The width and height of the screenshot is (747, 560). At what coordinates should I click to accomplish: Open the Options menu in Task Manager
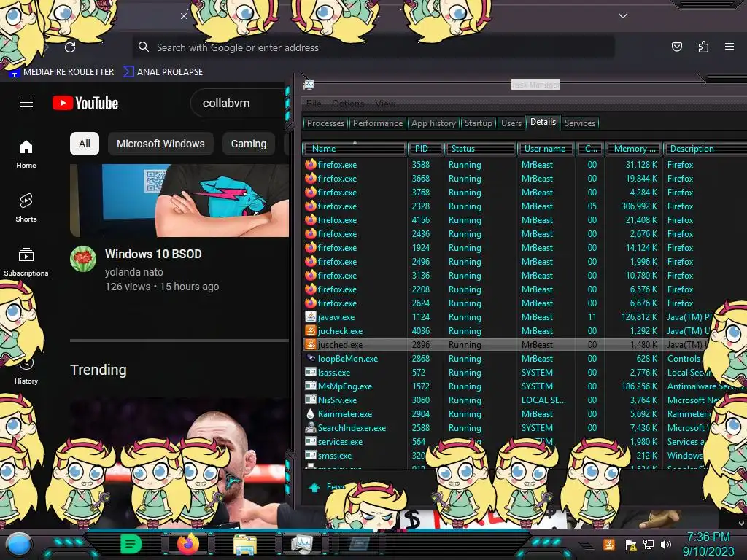348,104
